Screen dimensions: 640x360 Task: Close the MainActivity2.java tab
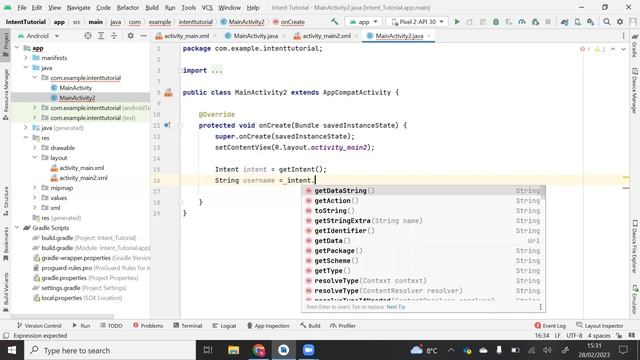pyautogui.click(x=429, y=36)
